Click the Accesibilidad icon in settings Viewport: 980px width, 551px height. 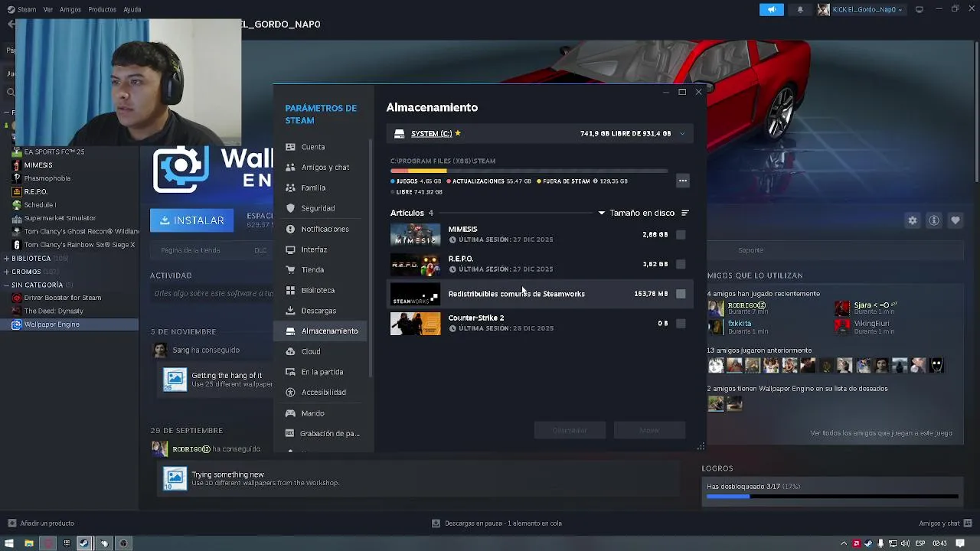[290, 392]
